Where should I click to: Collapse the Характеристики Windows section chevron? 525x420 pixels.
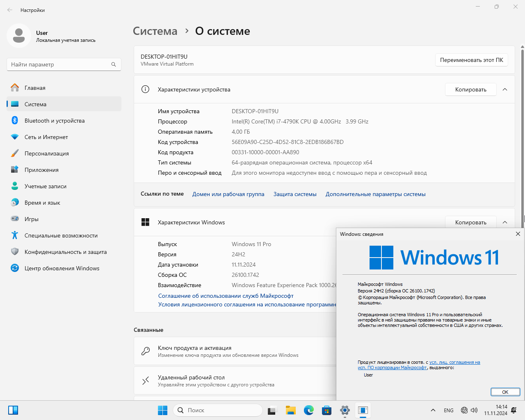(505, 222)
